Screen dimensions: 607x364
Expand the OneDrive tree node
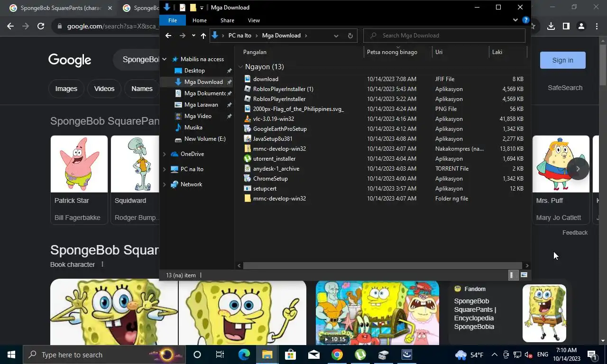165,154
